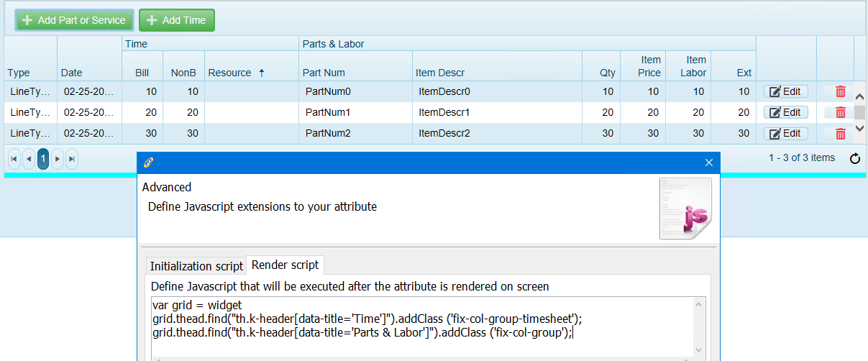Select the PartNum1 cell
Viewport: 868px width, 361px height.
pyautogui.click(x=356, y=112)
